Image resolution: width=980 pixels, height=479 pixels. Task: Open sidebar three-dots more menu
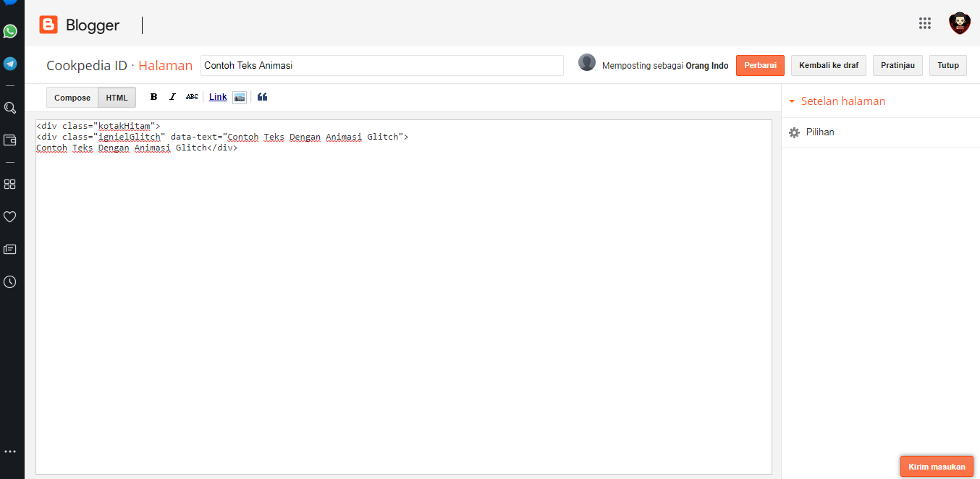point(10,452)
